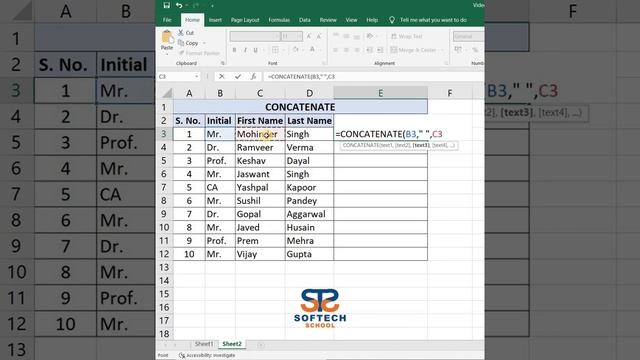640x360 pixels.
Task: Click the Cut scissors icon
Action: (181, 33)
